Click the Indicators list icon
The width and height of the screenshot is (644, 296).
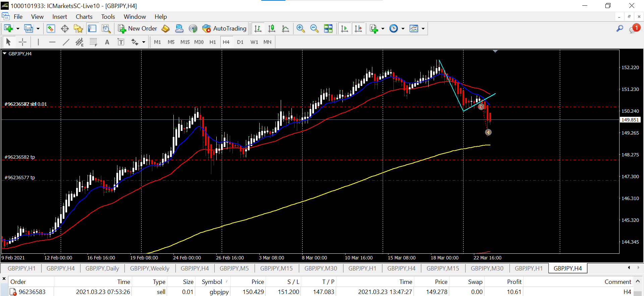(x=374, y=29)
